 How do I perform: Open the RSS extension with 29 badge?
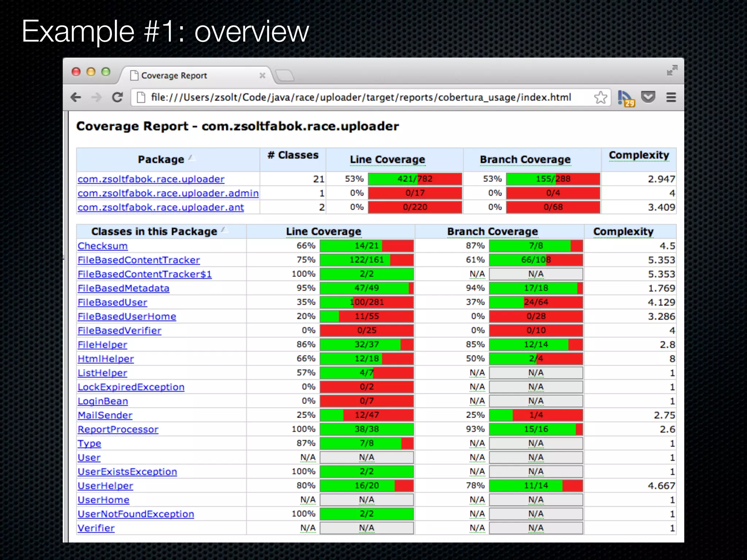[626, 98]
